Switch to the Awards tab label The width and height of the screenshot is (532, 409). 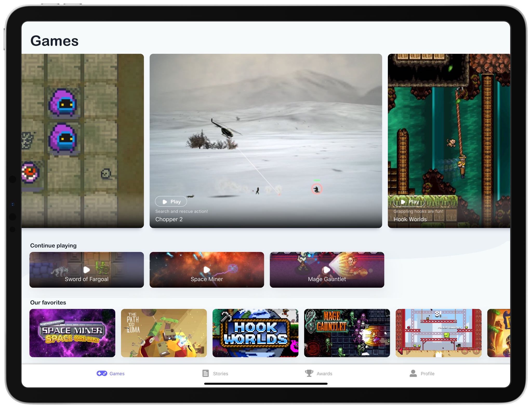[324, 373]
